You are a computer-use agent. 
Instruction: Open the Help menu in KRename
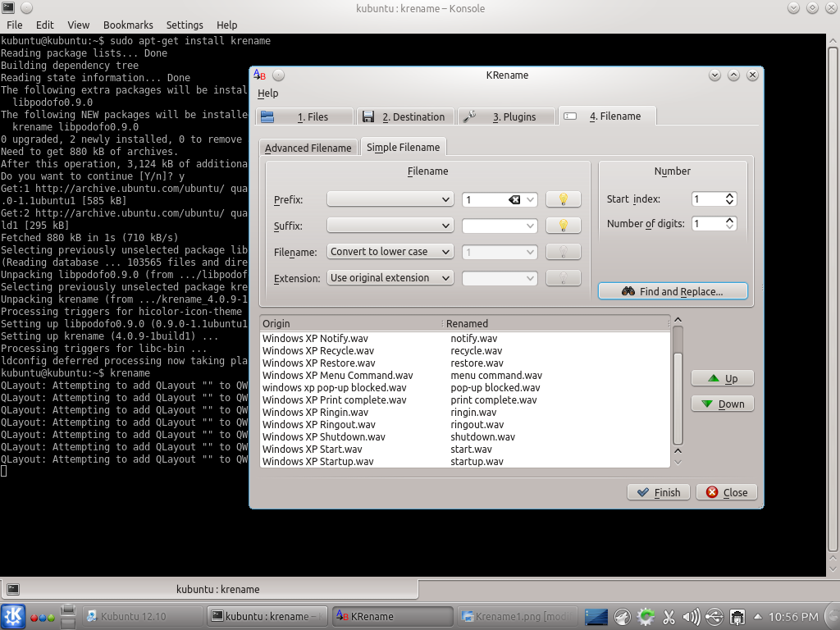pyautogui.click(x=268, y=94)
